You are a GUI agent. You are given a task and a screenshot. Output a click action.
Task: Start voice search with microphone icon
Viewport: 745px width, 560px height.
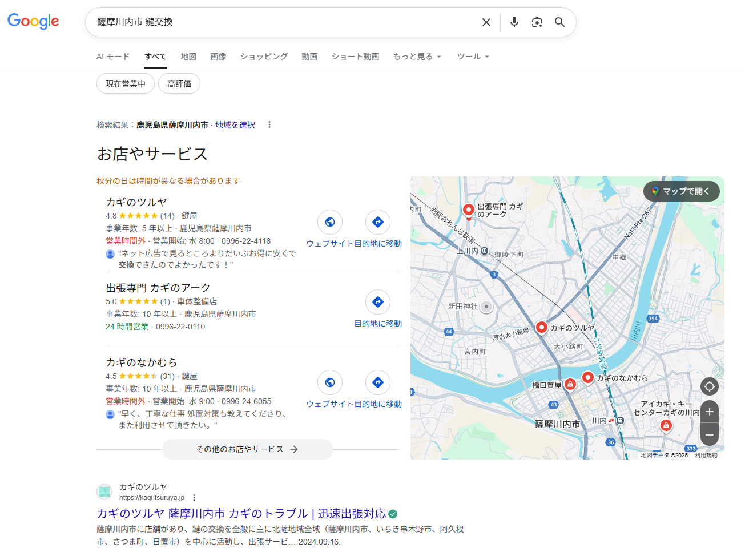(514, 22)
